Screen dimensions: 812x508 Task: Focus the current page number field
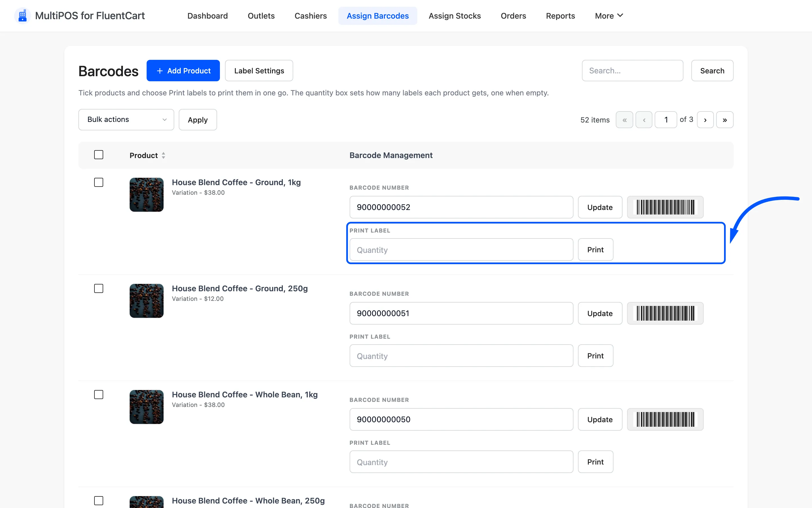(x=666, y=120)
